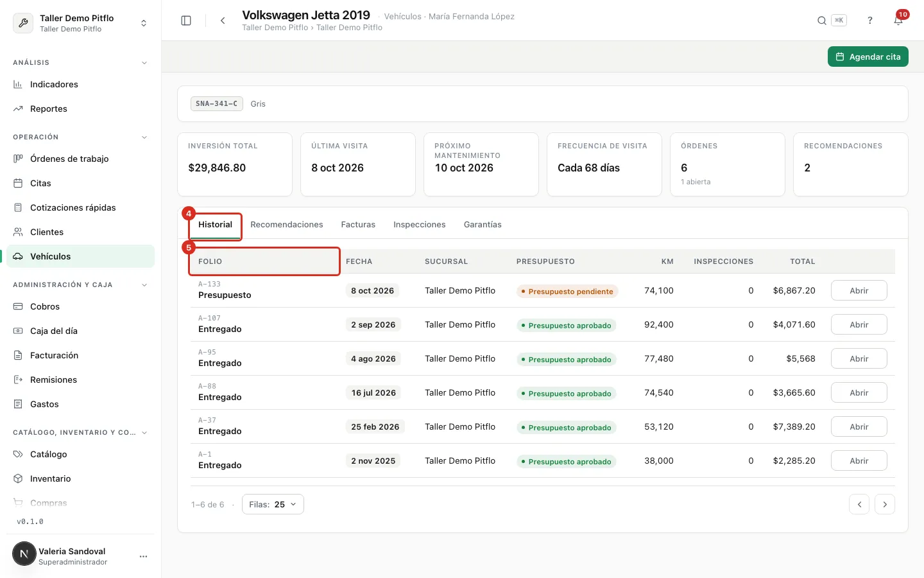Open the Vehículos sidebar item
Image resolution: width=924 pixels, height=578 pixels.
click(x=80, y=256)
